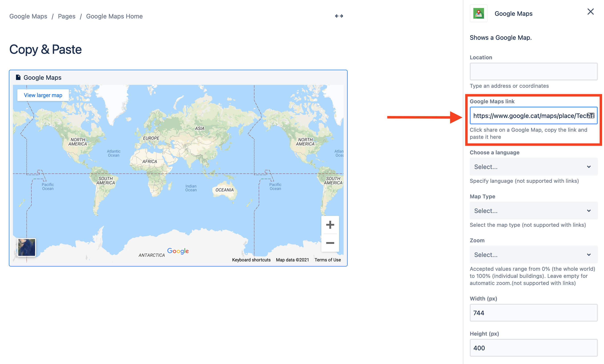Zoom in with the map plus button

coord(330,225)
